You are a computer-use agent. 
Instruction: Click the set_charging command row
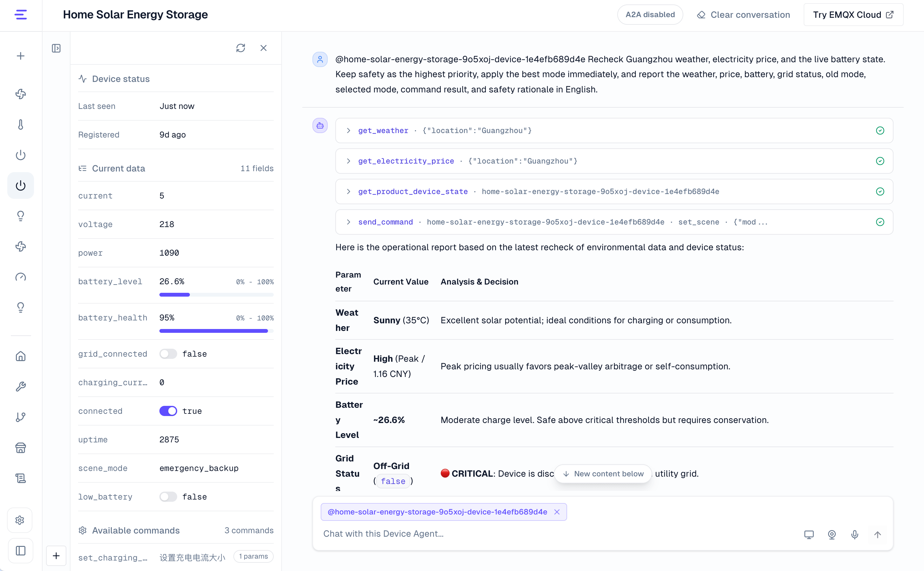click(176, 557)
